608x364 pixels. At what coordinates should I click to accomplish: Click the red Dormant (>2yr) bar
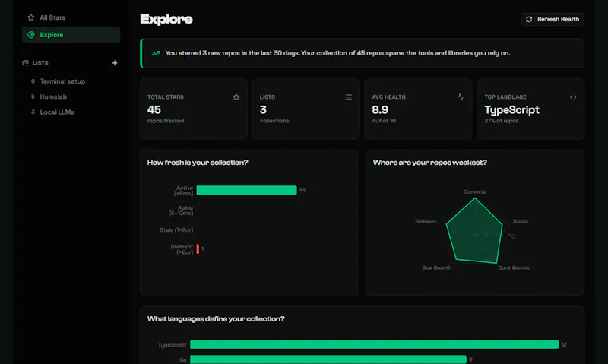coord(198,248)
